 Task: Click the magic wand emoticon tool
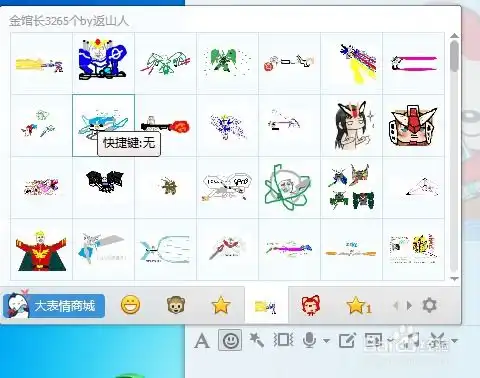[256, 340]
